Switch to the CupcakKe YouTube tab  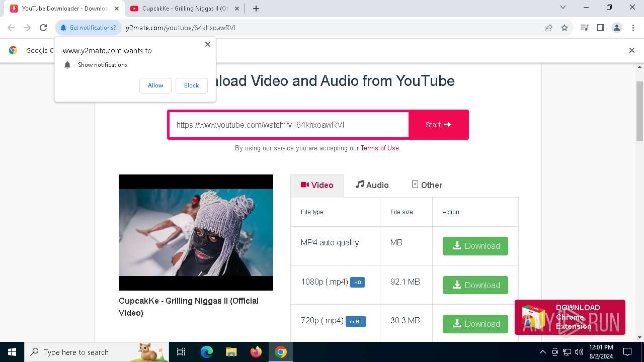point(185,9)
